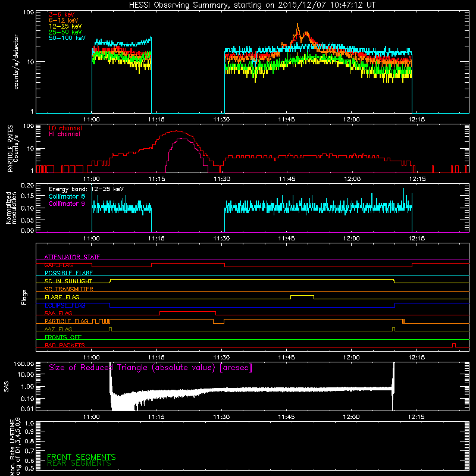
Task: Select the orange 6-12 keV legend label
Action: (64, 20)
